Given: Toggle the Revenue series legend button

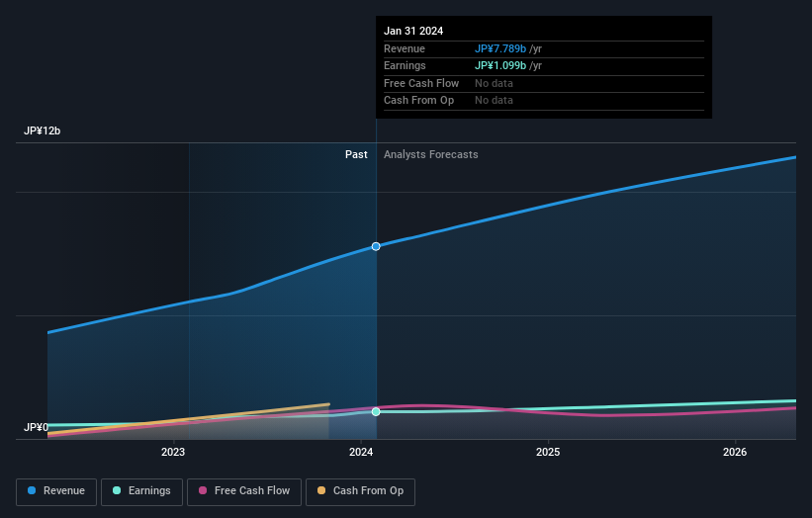Looking at the screenshot, I should pyautogui.click(x=56, y=491).
